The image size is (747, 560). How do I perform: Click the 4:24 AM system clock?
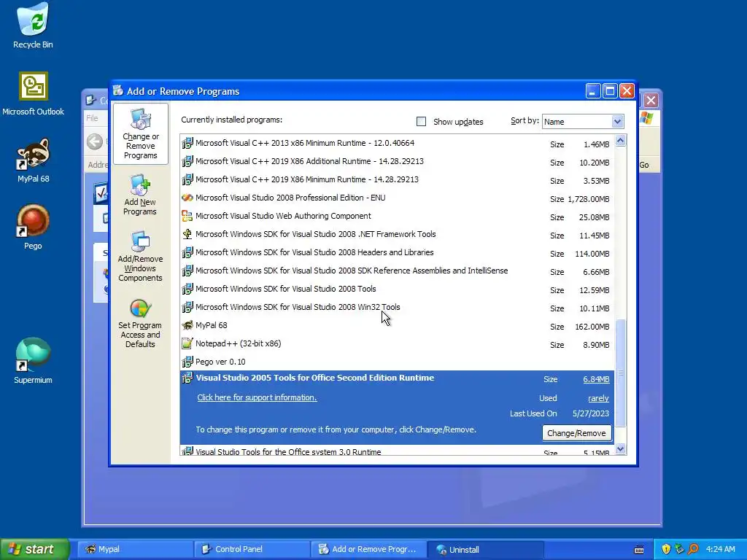coord(720,549)
